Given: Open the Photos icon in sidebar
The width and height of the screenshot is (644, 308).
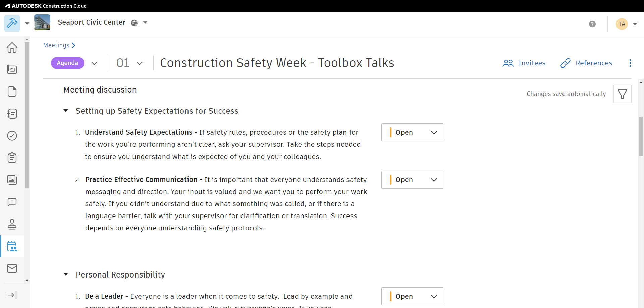Looking at the screenshot, I should coord(12,180).
